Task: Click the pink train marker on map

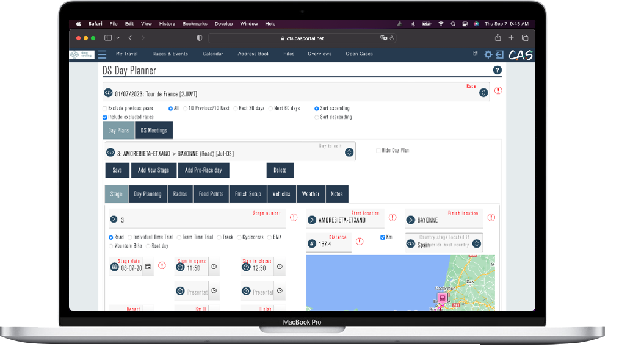Action: coord(442,298)
